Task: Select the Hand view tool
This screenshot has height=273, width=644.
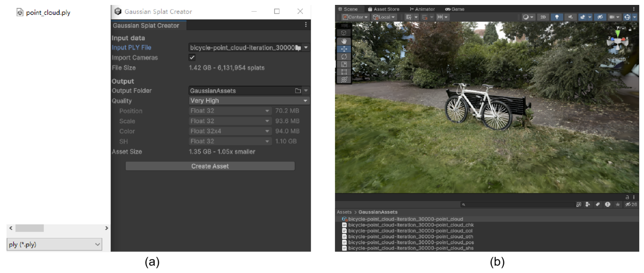Action: click(344, 41)
